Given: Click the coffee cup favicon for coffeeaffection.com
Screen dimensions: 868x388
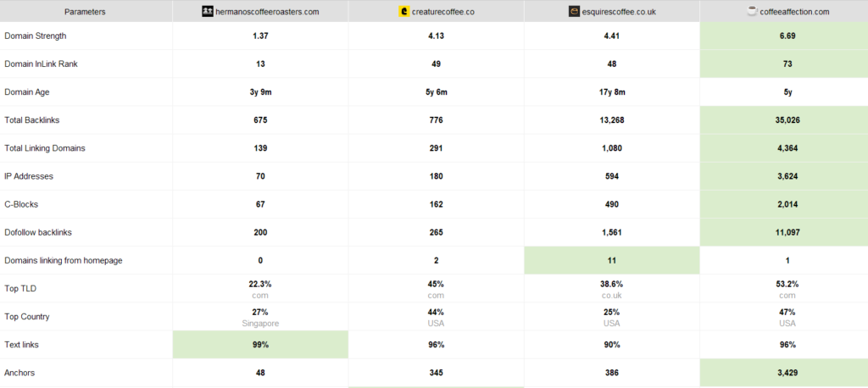Looking at the screenshot, I should (x=752, y=12).
